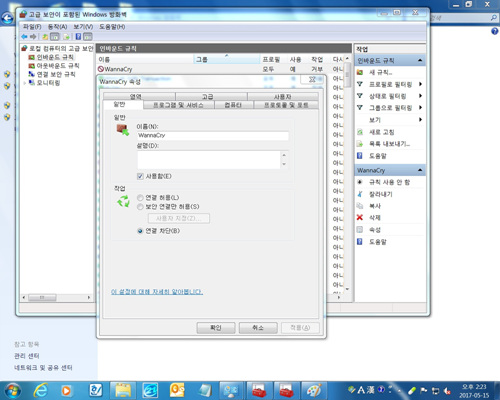Select 보안 연결만 허용(S) radio option
500x400 pixels.
point(140,207)
